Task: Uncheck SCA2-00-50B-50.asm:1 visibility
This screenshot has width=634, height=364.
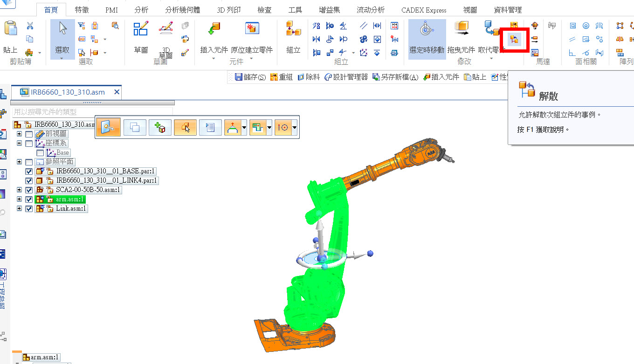Action: pos(29,190)
